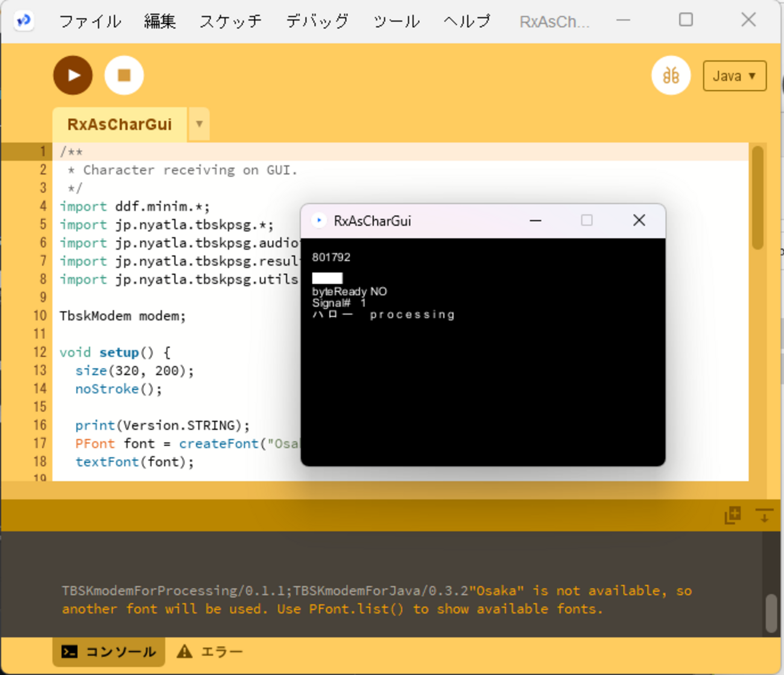
Task: Select the RxAsCharGui sketch tab
Action: point(119,124)
